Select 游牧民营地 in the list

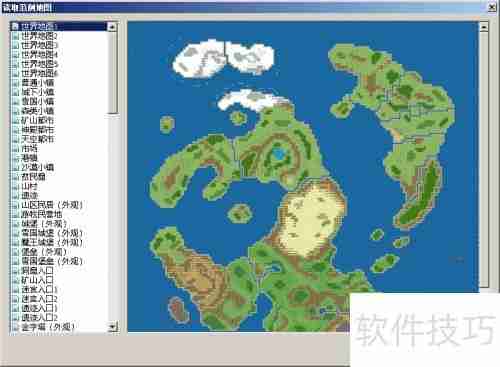tap(41, 214)
